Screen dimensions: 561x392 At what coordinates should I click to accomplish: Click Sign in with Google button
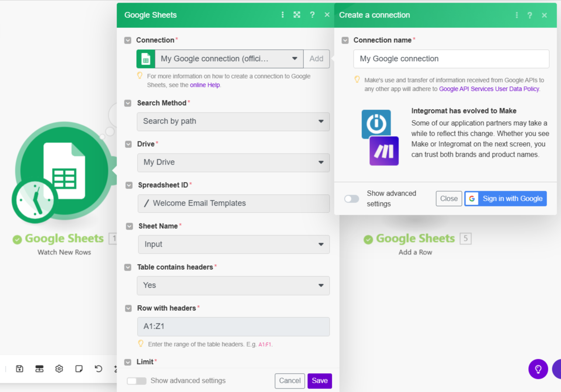click(x=506, y=199)
